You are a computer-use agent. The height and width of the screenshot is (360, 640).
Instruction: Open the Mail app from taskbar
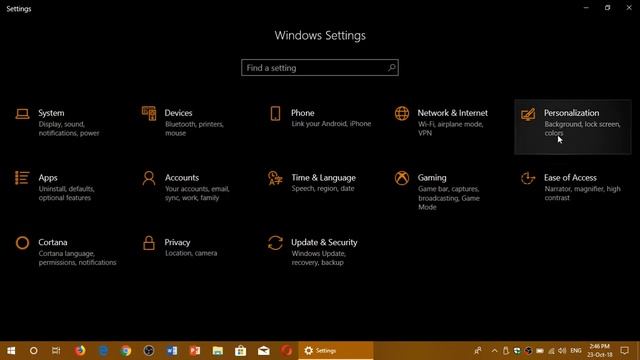[x=264, y=351]
